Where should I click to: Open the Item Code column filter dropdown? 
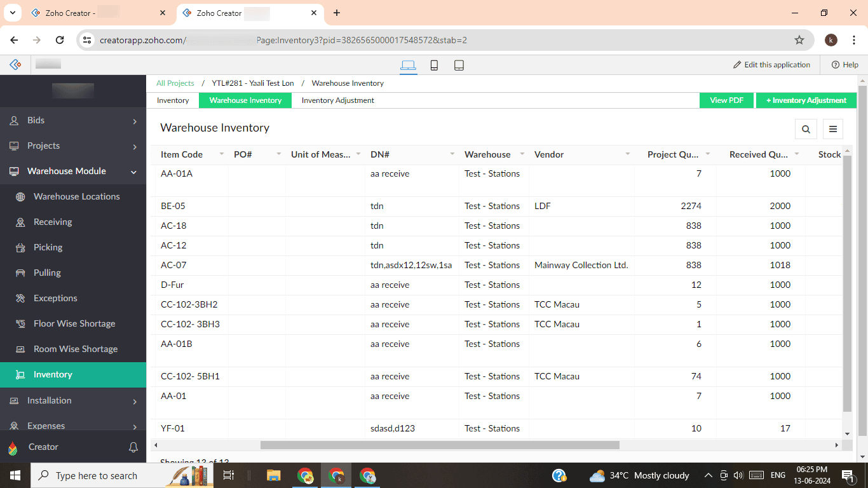pyautogui.click(x=220, y=154)
